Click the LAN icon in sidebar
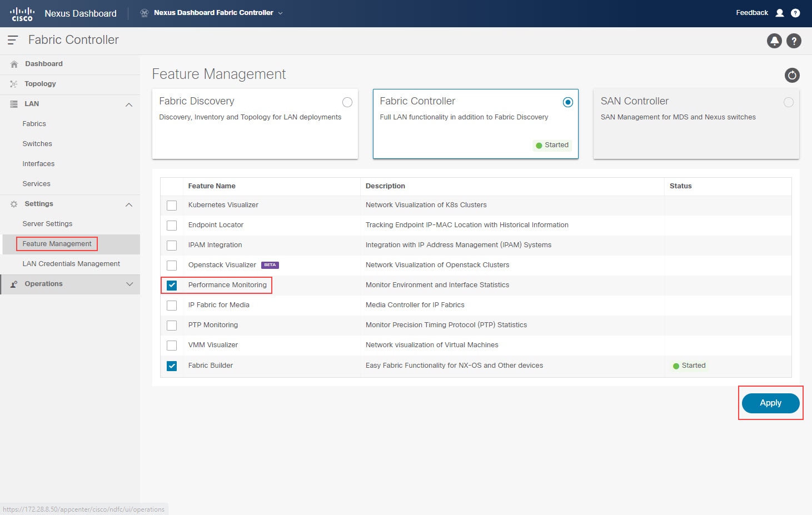This screenshot has width=812, height=515. tap(14, 104)
